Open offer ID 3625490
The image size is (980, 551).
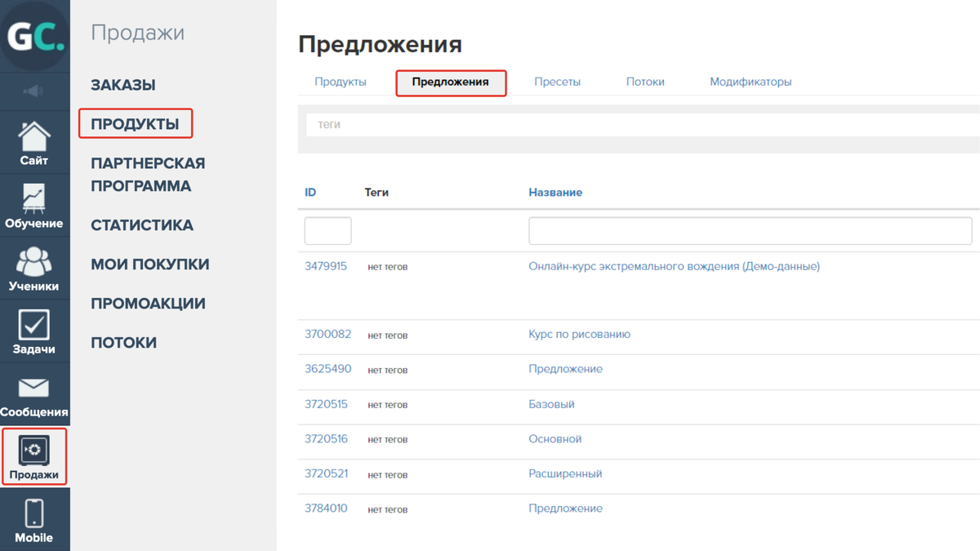pos(328,369)
